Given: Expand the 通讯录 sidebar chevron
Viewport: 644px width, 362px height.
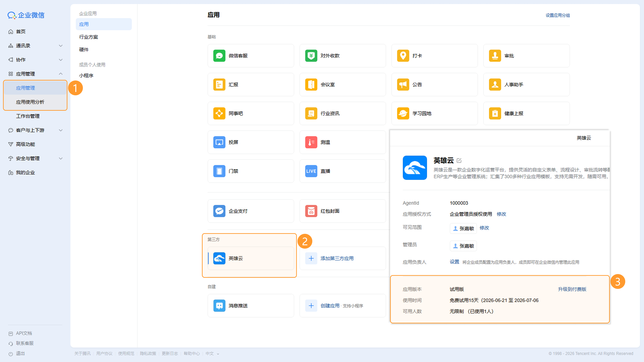Looking at the screenshot, I should [61, 46].
